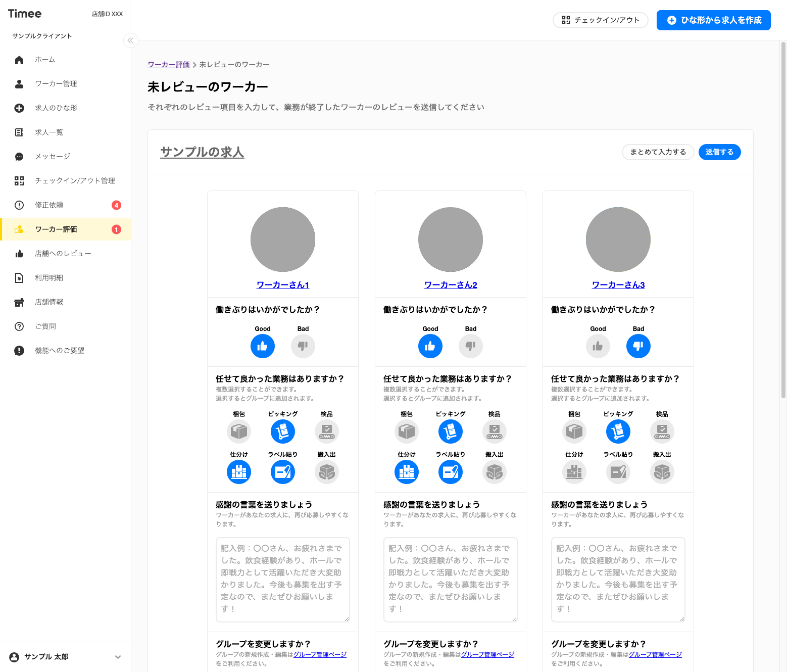The image size is (787, 672).
Task: Click ひな形から求人を作成 button
Action: (713, 20)
